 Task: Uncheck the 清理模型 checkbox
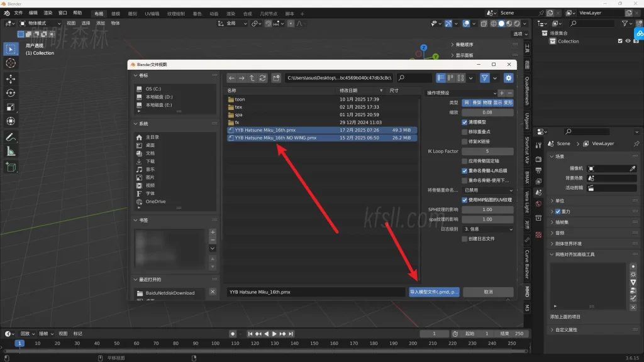pos(465,122)
